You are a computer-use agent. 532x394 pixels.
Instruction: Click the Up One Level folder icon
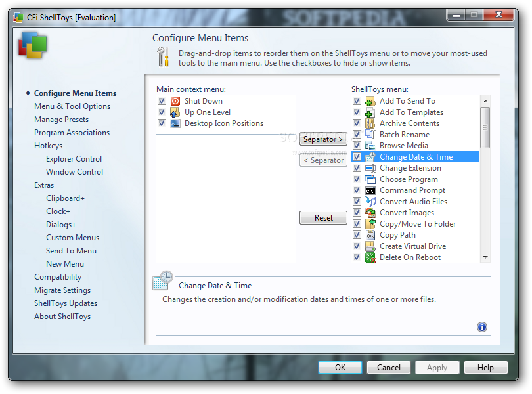(175, 112)
